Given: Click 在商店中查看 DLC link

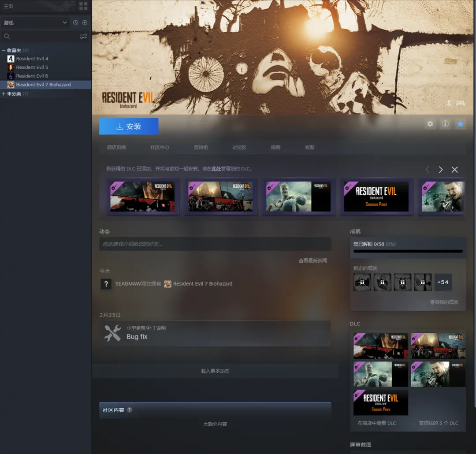Looking at the screenshot, I should click(377, 423).
